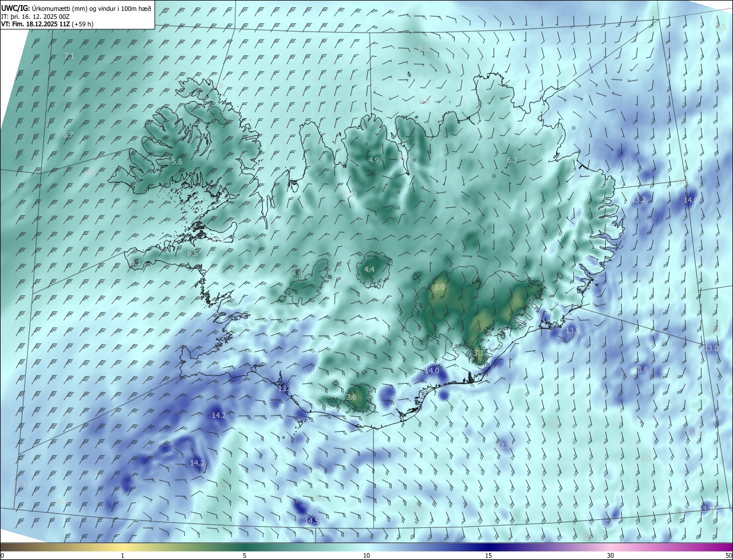Click the 3.6 value label on the map

(x=352, y=397)
